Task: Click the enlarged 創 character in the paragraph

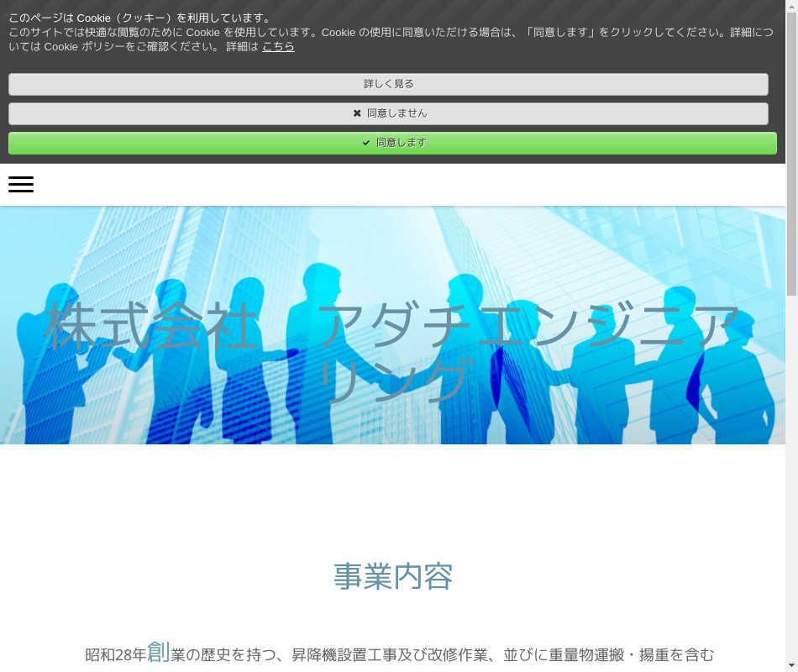Action: click(x=158, y=652)
